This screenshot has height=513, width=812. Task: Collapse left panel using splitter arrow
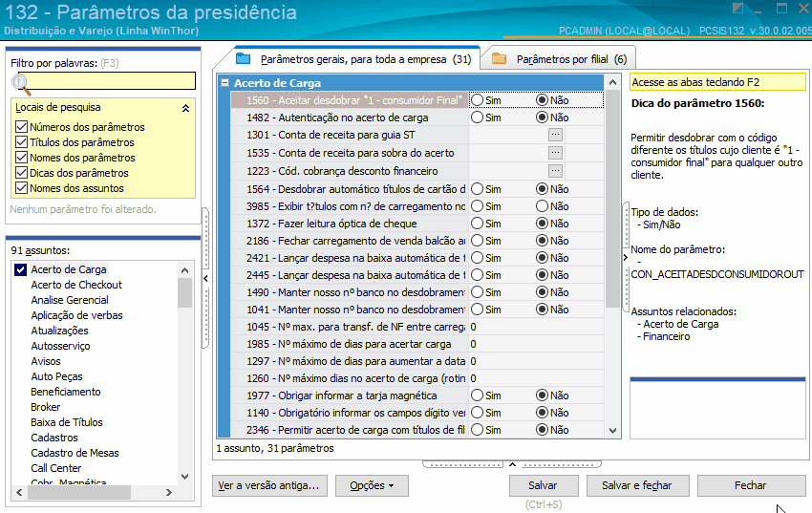[205, 279]
